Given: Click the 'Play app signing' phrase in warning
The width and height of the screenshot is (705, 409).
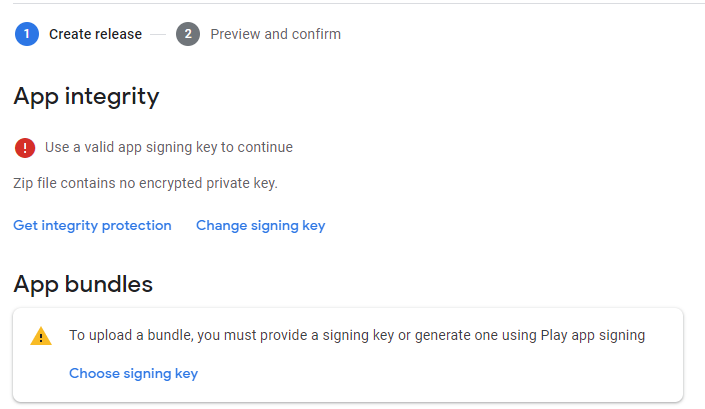Looking at the screenshot, I should point(593,335).
